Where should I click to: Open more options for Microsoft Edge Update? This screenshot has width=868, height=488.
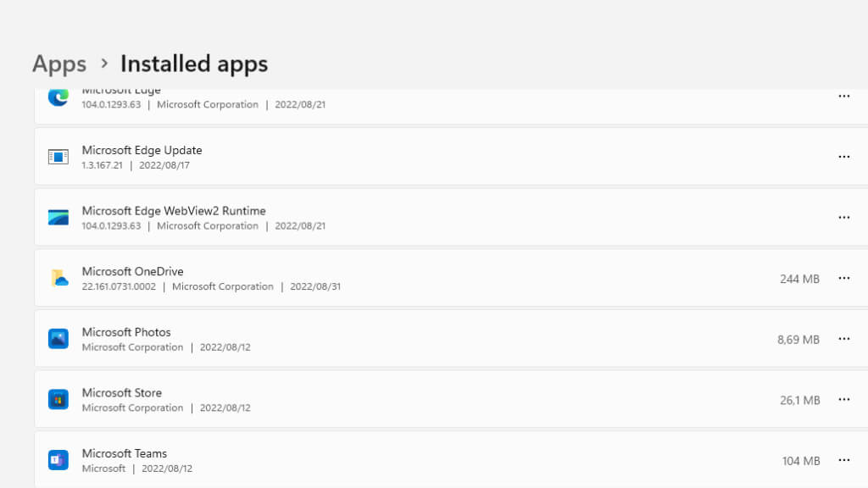843,157
